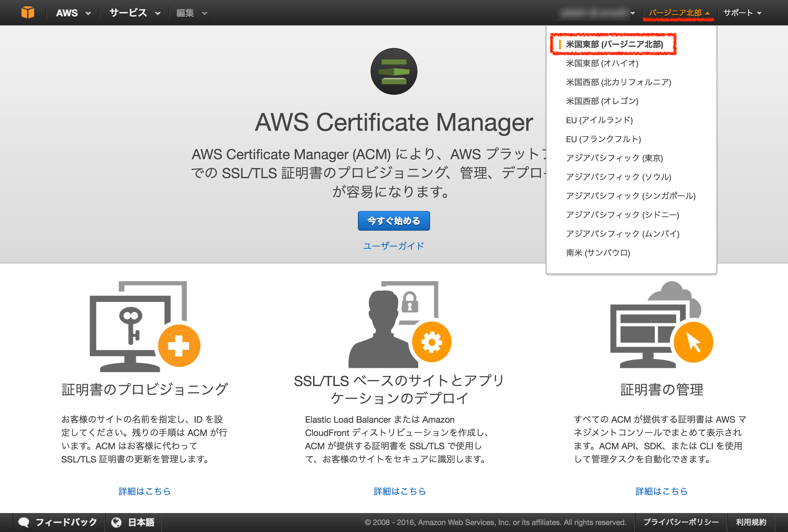Click the 今すぐ始める button

pyautogui.click(x=393, y=221)
